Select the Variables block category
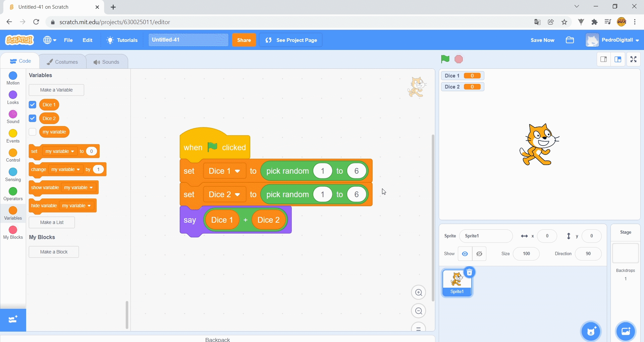Viewport: 644px width, 342px height. point(13,213)
